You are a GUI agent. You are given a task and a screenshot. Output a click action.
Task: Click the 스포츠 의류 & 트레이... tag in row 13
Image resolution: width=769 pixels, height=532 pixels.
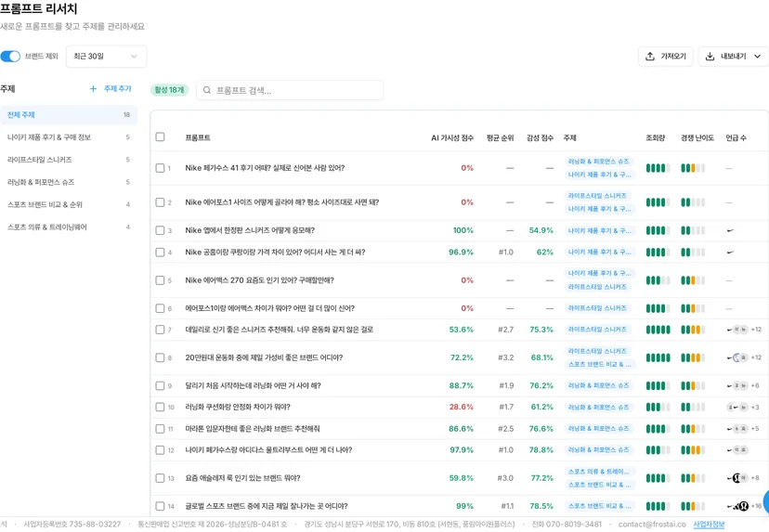point(599,472)
